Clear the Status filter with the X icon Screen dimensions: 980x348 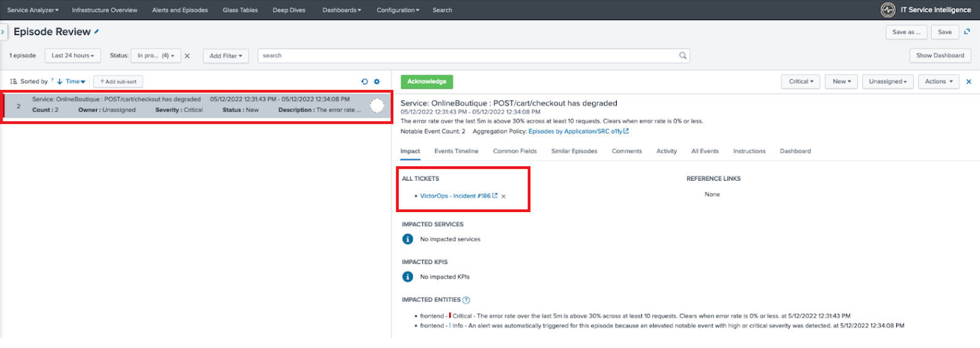pos(187,56)
